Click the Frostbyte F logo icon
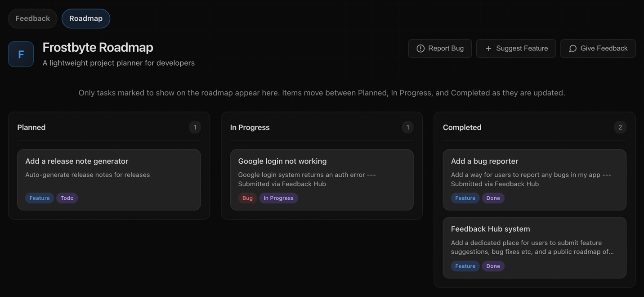The image size is (644, 297). pos(21,54)
